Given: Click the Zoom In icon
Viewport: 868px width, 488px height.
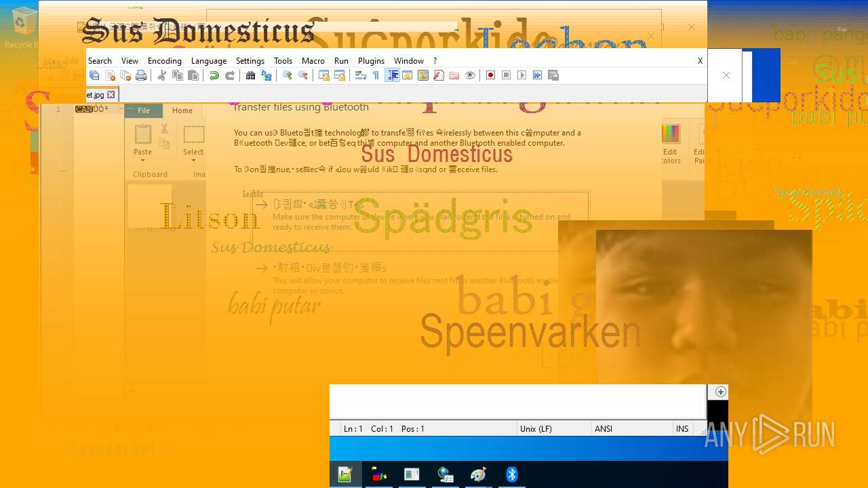Looking at the screenshot, I should coord(287,75).
